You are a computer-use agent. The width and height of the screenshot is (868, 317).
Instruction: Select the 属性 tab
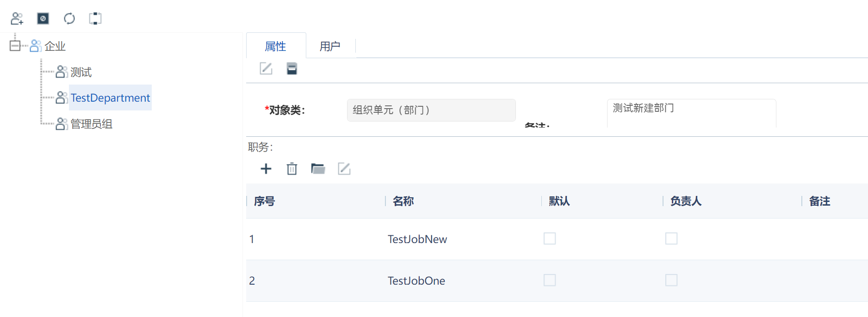(x=276, y=46)
